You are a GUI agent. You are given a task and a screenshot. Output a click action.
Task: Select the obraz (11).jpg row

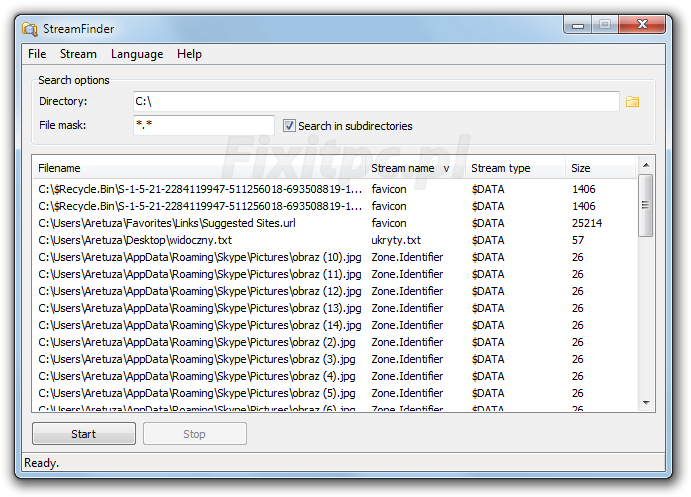(335, 274)
